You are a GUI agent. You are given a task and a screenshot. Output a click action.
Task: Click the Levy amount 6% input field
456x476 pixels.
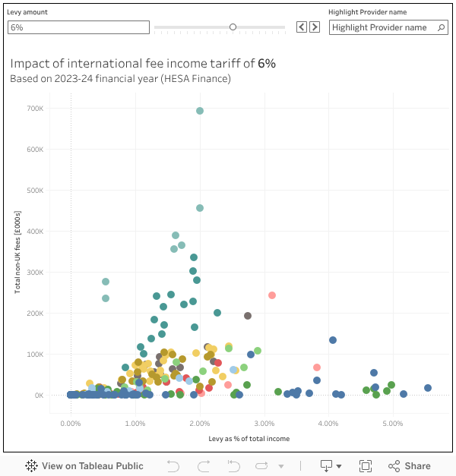pos(78,27)
